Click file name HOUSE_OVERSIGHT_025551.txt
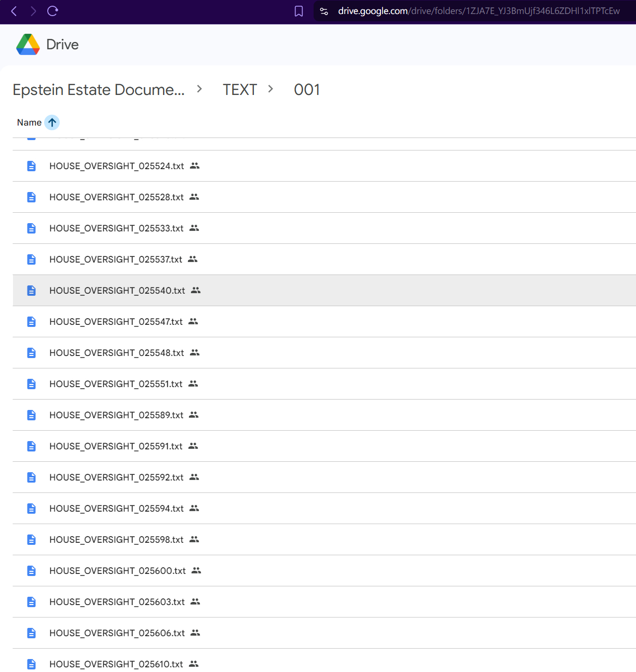The width and height of the screenshot is (636, 672). 116,384
